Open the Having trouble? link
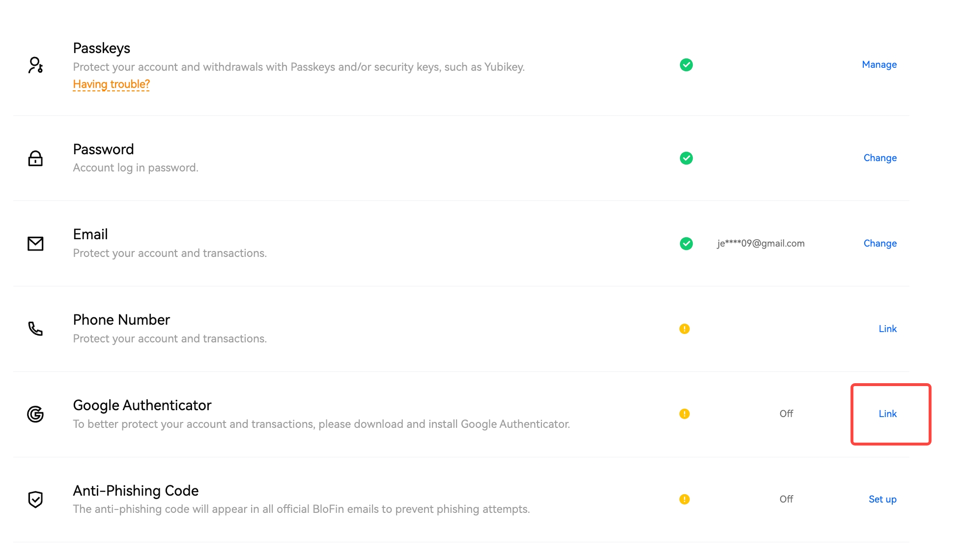963x560 pixels. pyautogui.click(x=112, y=84)
